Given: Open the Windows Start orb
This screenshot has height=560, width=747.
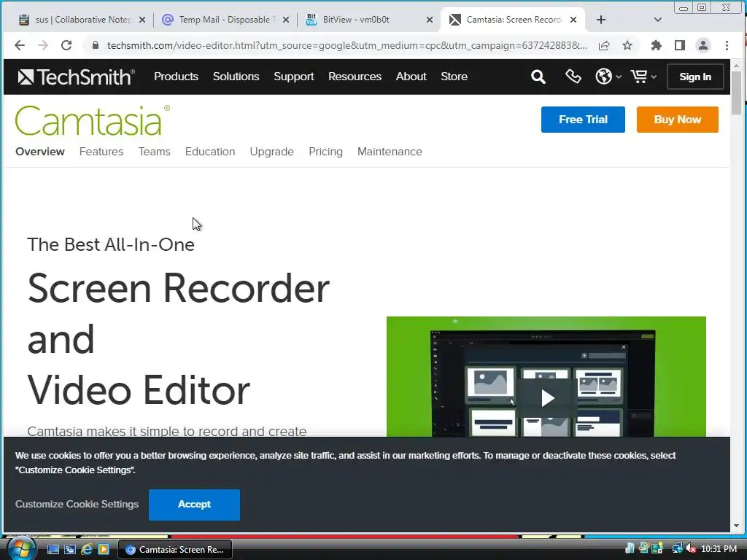Looking at the screenshot, I should (x=22, y=548).
